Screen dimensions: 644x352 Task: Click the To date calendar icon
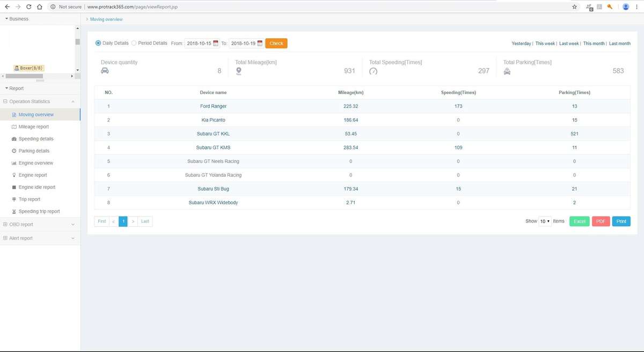[260, 44]
